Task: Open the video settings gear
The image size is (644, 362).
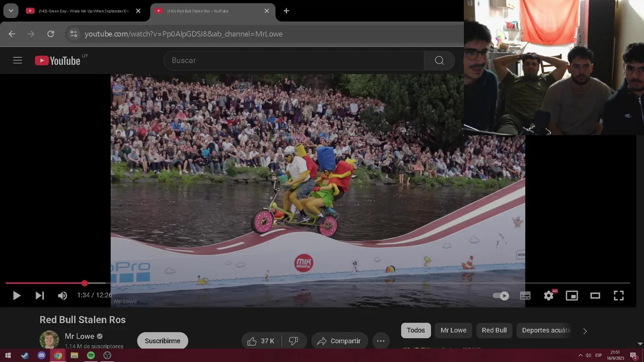Action: [x=549, y=296]
